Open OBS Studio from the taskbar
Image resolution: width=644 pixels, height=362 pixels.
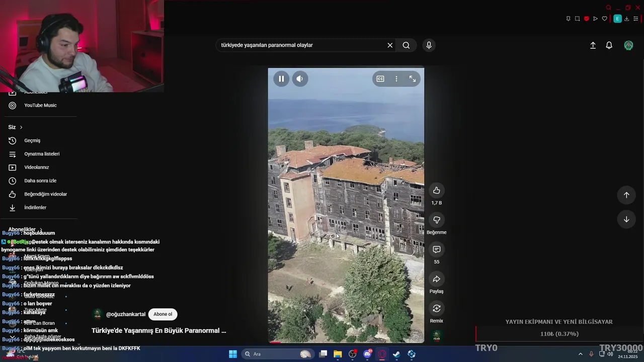click(x=353, y=354)
